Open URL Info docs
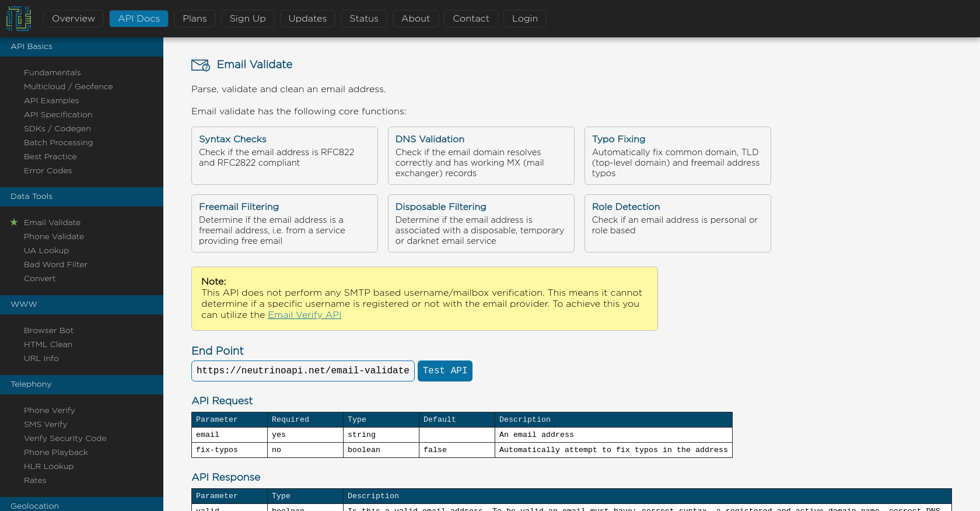The height and width of the screenshot is (511, 980). [41, 358]
